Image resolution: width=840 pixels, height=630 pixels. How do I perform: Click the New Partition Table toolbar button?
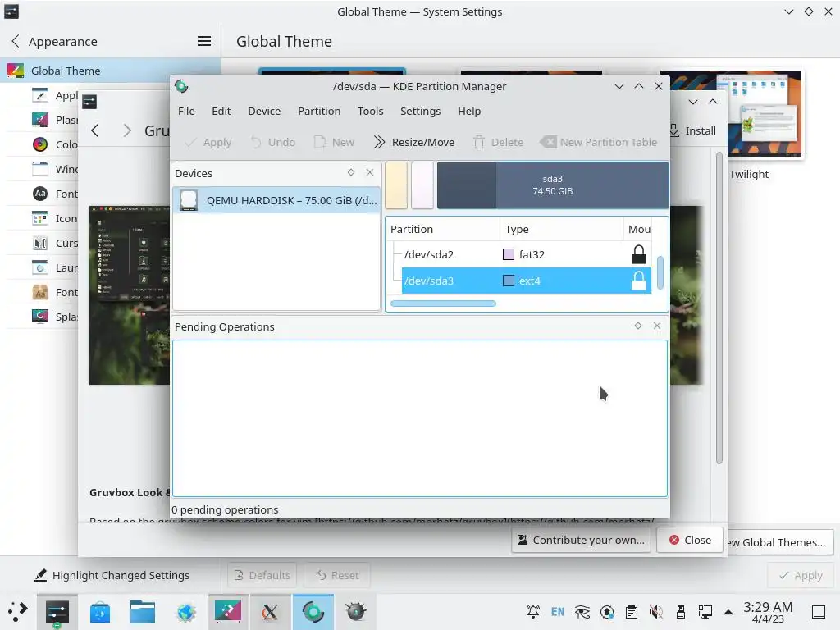tap(599, 142)
